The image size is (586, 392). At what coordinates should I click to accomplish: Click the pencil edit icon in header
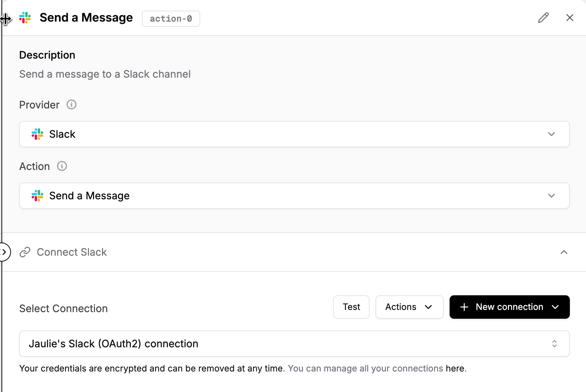tap(543, 18)
